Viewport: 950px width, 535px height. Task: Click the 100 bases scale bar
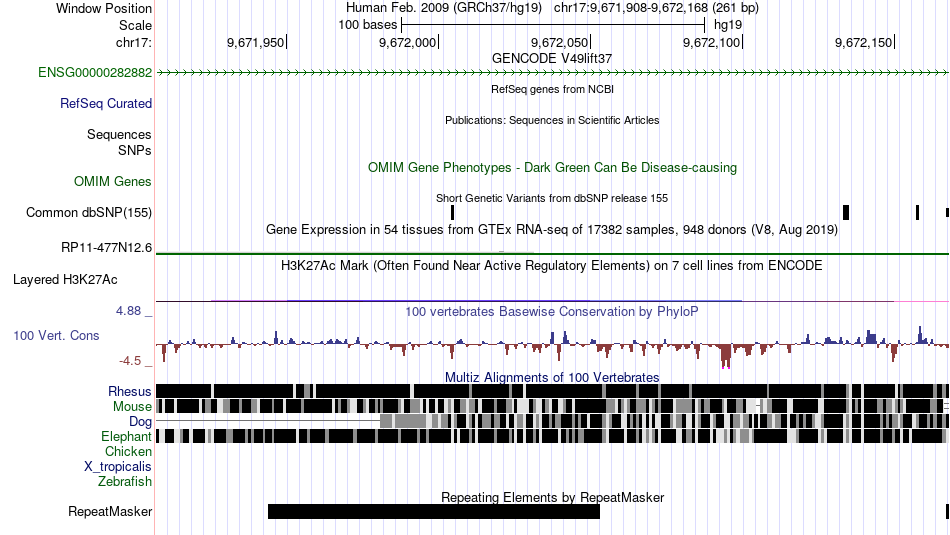pos(553,25)
